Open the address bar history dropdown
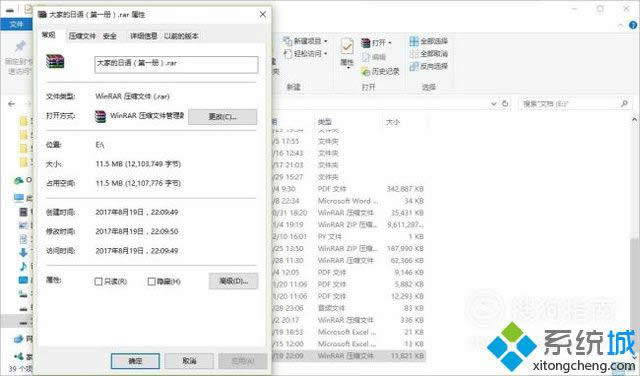Screen dimensions: 640x376 point(494,104)
